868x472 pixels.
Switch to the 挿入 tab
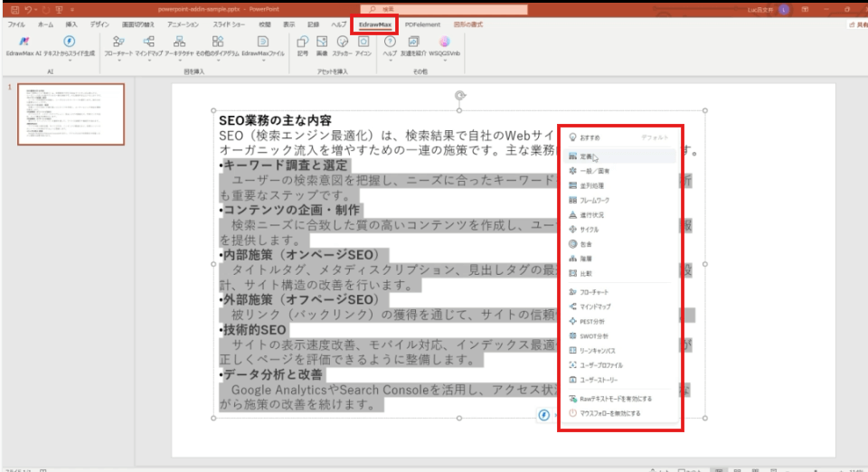point(71,24)
